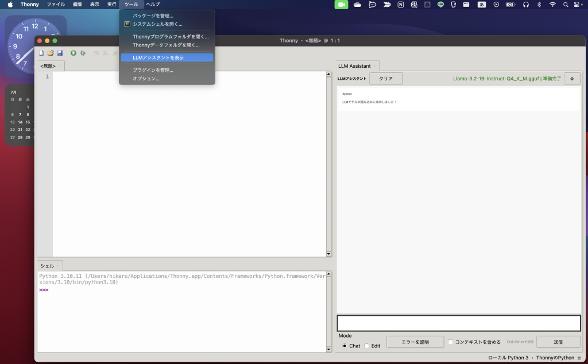
Task: Switch to the LLM Assistant tab
Action: [x=354, y=66]
